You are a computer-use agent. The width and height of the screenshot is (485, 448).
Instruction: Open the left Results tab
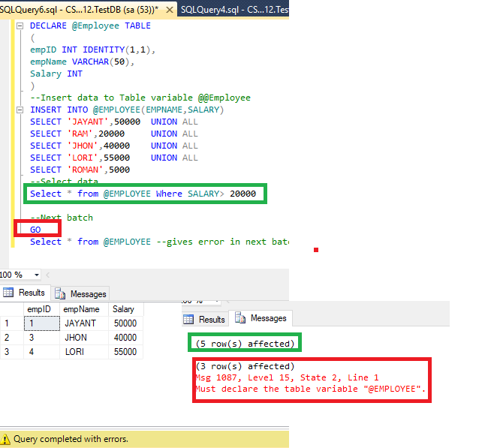26,293
